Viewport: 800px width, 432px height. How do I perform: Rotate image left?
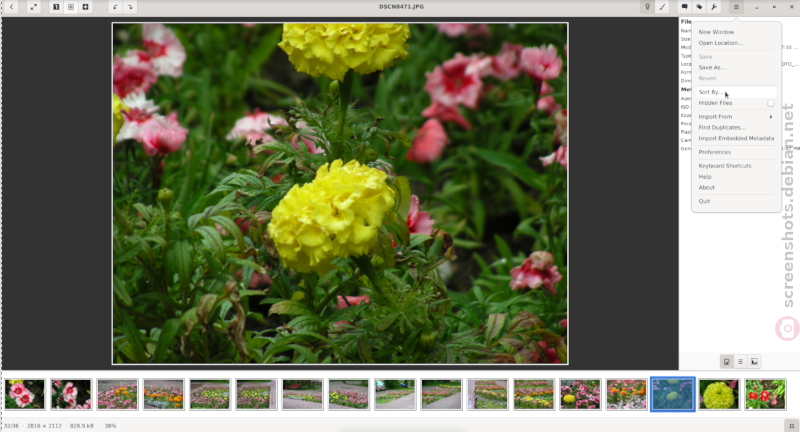pos(115,7)
